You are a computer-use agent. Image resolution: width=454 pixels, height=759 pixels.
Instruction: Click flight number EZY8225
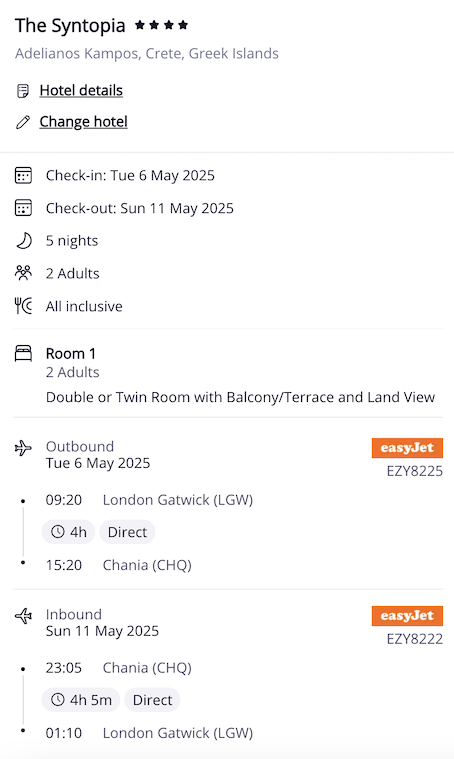click(x=414, y=471)
